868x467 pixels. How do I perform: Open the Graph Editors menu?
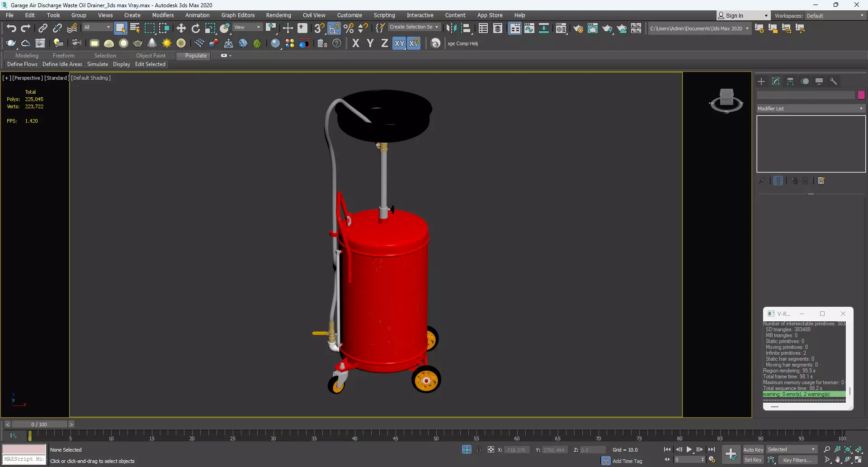(238, 15)
